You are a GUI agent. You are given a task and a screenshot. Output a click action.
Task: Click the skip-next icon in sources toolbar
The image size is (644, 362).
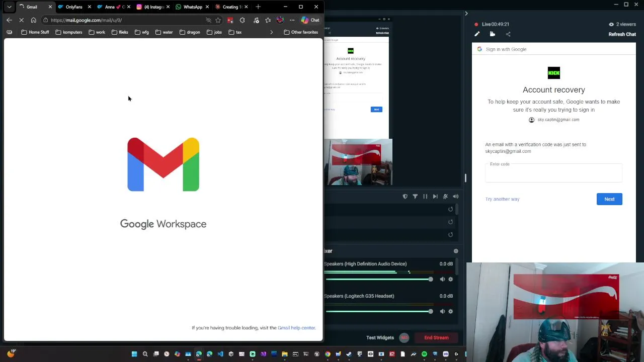pos(435,197)
